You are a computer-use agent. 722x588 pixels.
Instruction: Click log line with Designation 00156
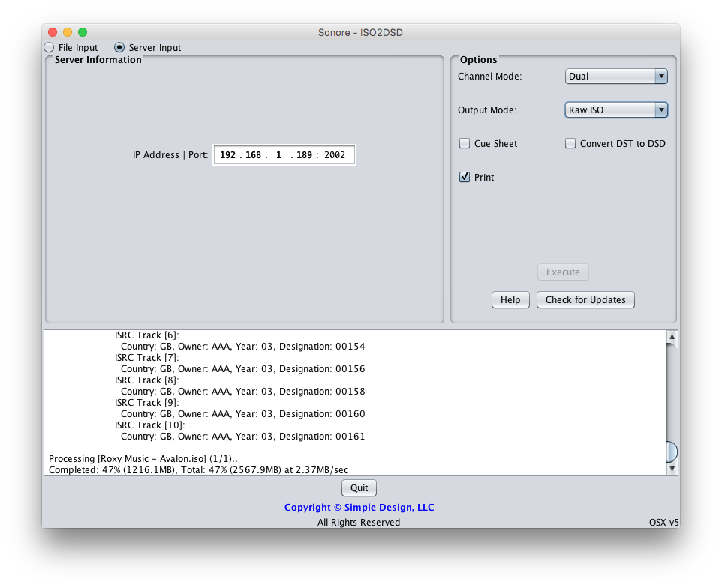click(242, 368)
